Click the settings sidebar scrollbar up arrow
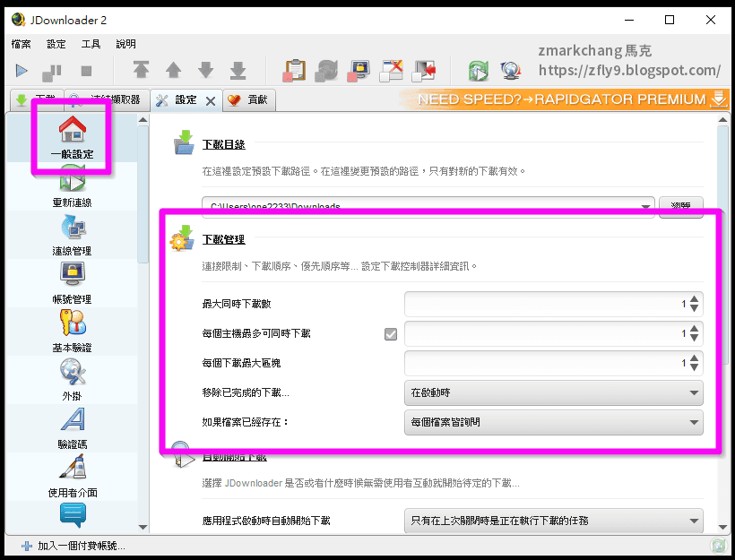This screenshot has width=735, height=560. pyautogui.click(x=143, y=120)
